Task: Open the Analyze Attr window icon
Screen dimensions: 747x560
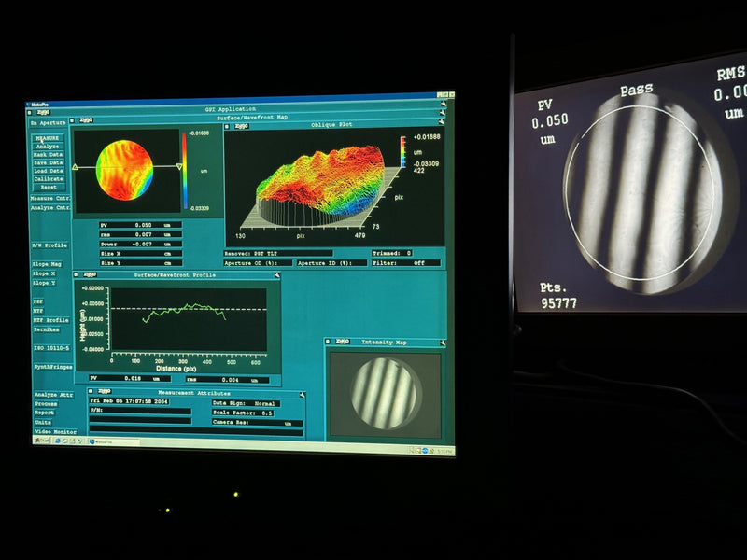Action: pyautogui.click(x=53, y=395)
